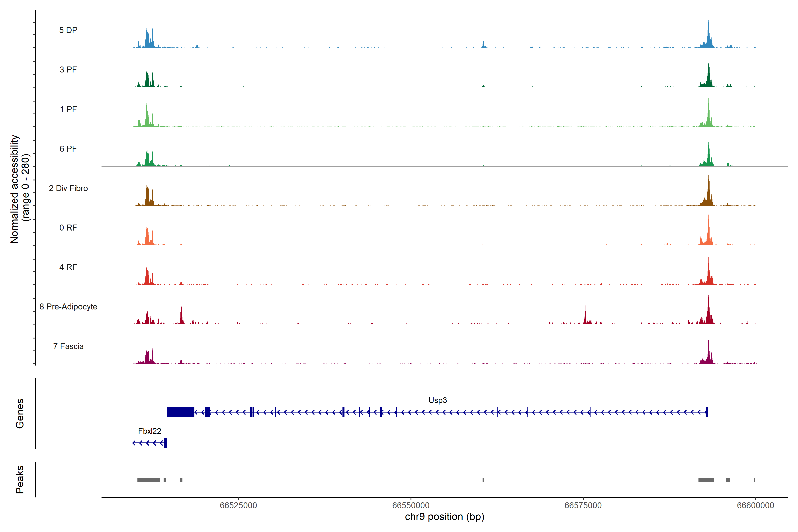Click the 6 PF track label
Image resolution: width=798 pixels, height=532 pixels.
[68, 149]
